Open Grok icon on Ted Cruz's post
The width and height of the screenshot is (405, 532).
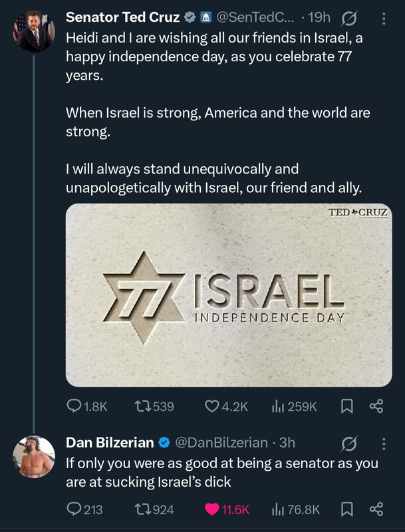(348, 19)
